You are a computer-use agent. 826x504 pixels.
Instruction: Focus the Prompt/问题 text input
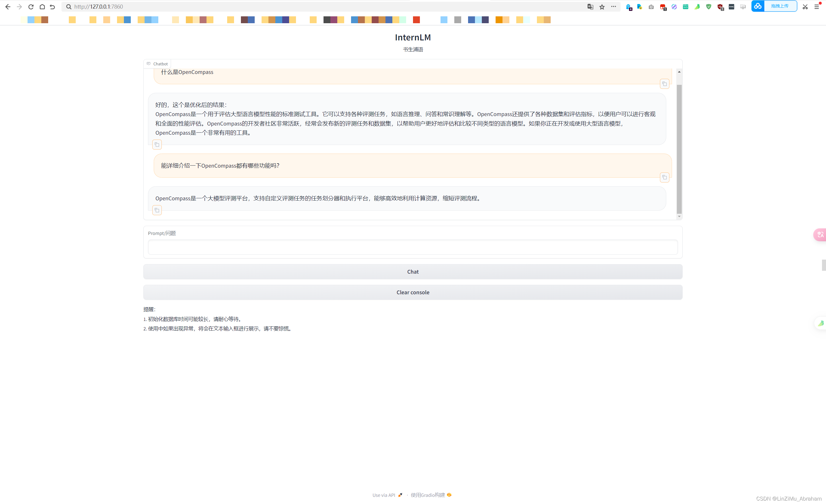[x=413, y=247]
